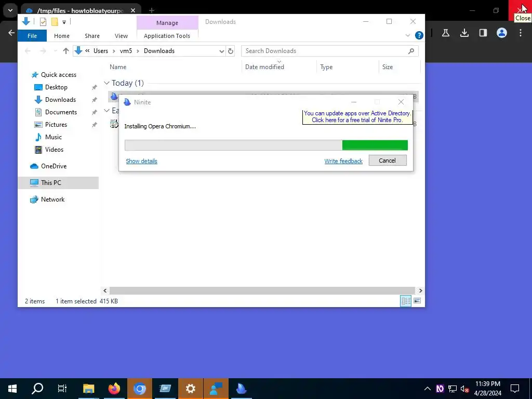The height and width of the screenshot is (399, 532).
Task: Switch to the Share ribbon tab
Action: pyautogui.click(x=92, y=36)
